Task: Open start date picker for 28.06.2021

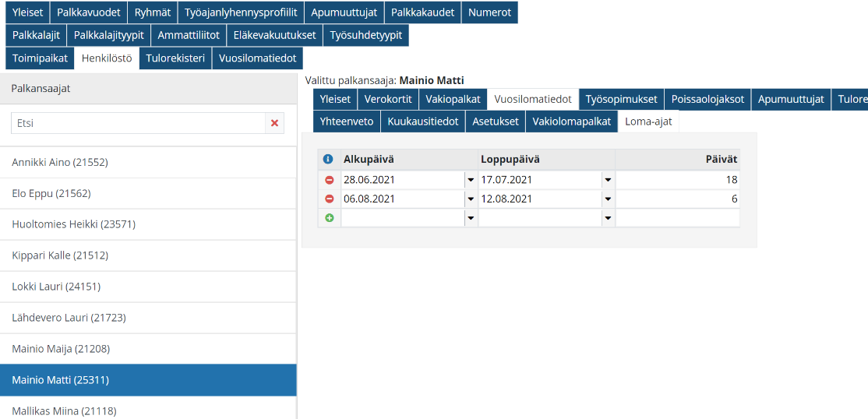Action: coord(470,179)
